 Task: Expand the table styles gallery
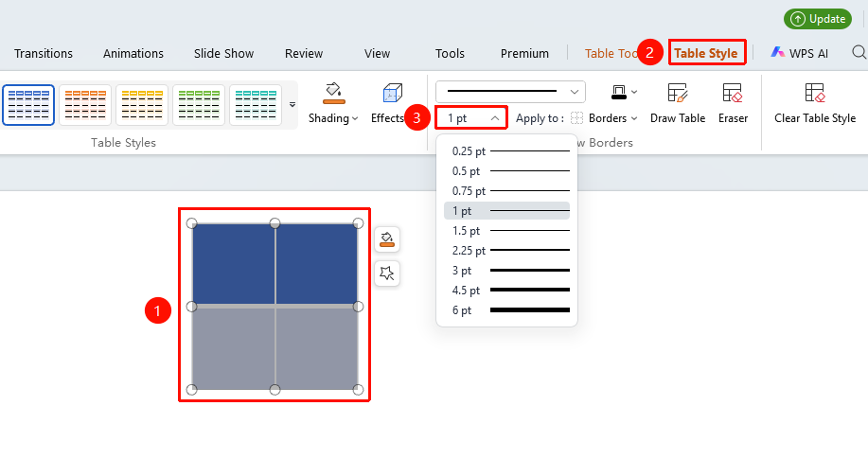pyautogui.click(x=292, y=105)
